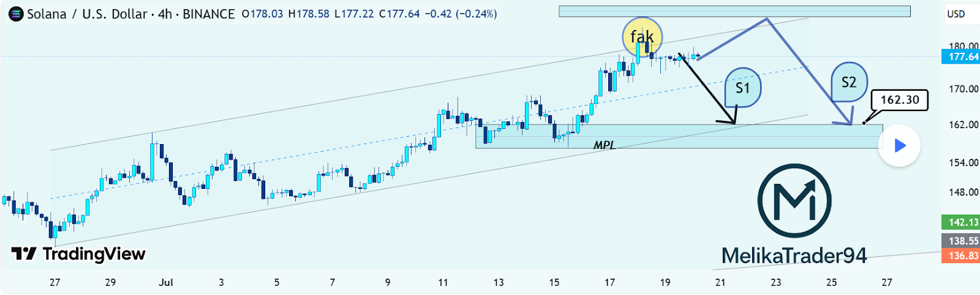Click the 'Jul' date on the time axis
This screenshot has height=295, width=980.
click(165, 283)
